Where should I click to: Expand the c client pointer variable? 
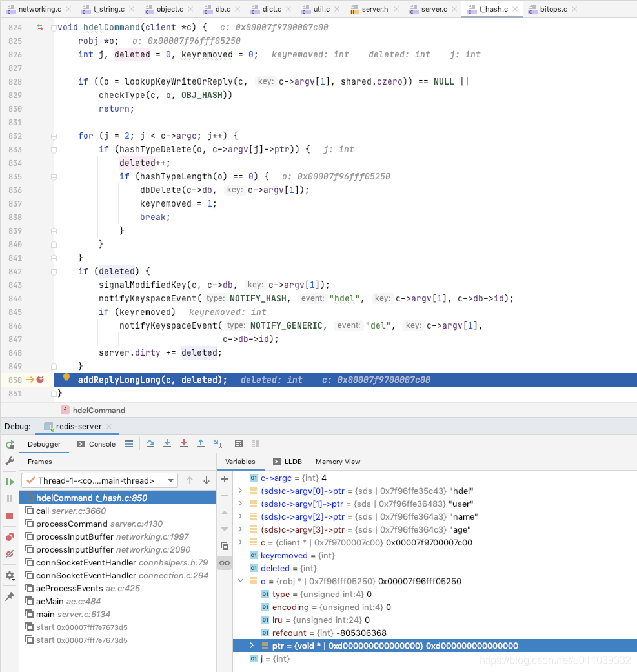[240, 542]
